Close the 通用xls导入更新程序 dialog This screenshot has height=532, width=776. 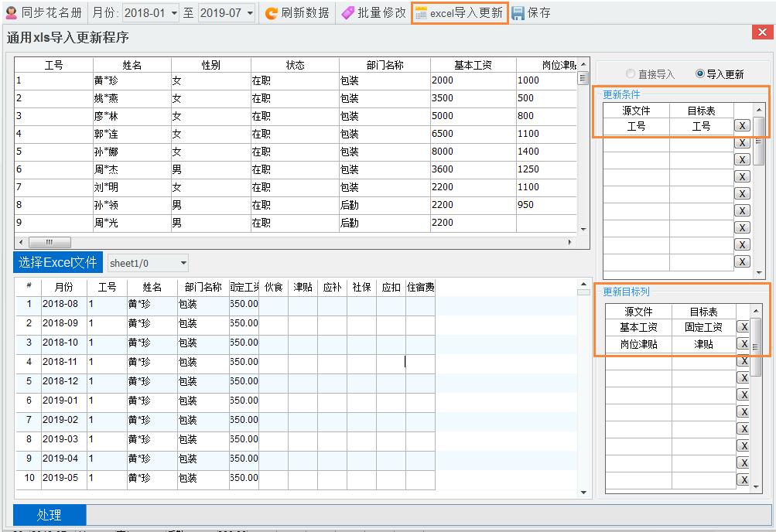762,32
